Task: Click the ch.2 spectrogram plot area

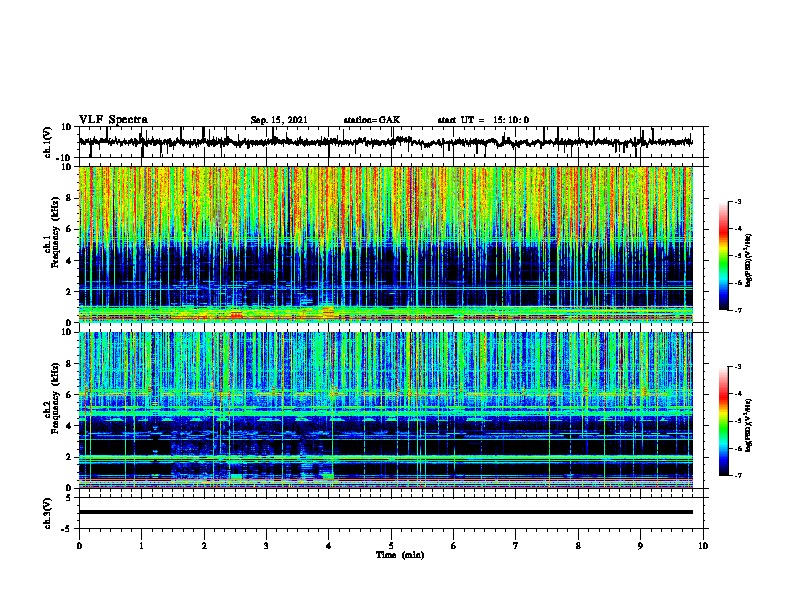Action: pyautogui.click(x=386, y=410)
